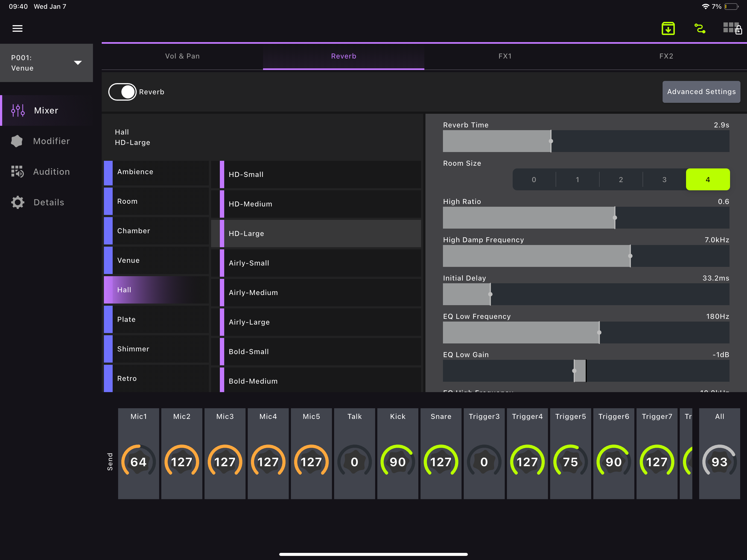Tap the battery indicator icon
Image resolution: width=747 pixels, height=560 pixels.
click(x=731, y=6)
